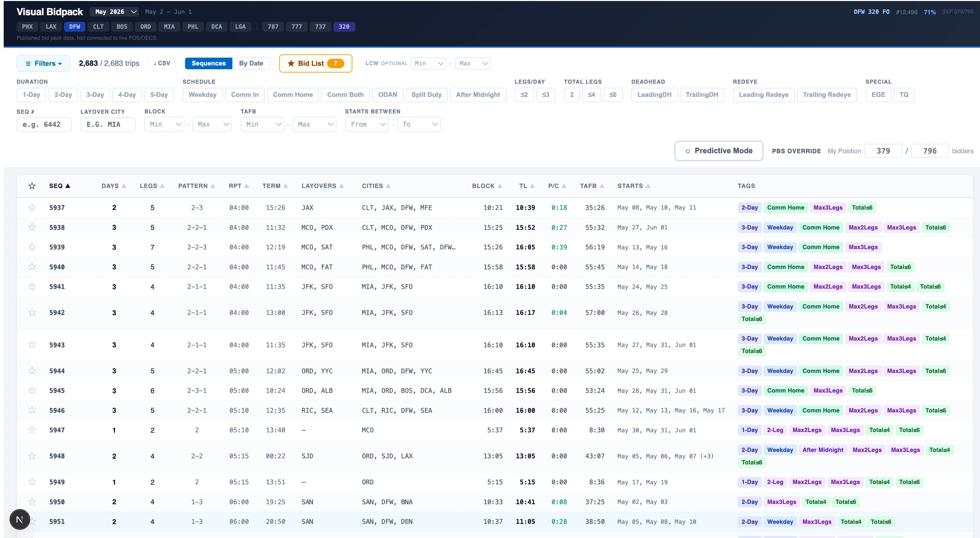Sort table by PATTERN column

pos(197,186)
